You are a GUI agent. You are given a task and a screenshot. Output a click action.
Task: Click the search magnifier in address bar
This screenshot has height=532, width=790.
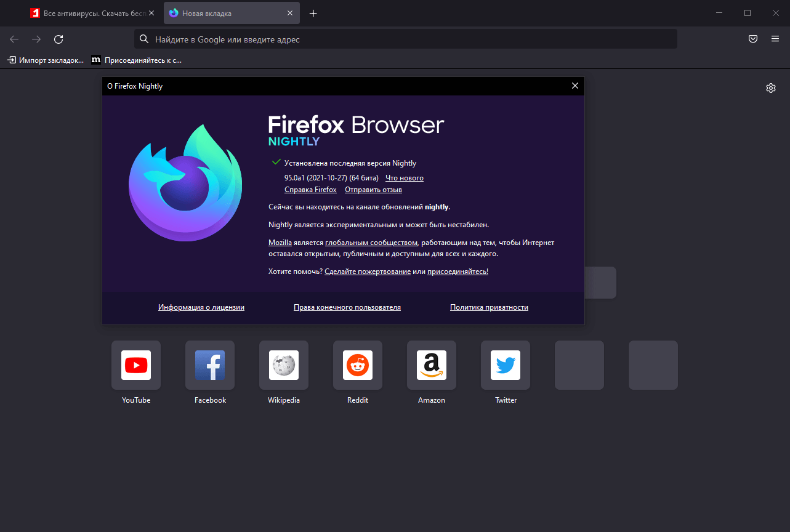tap(144, 39)
